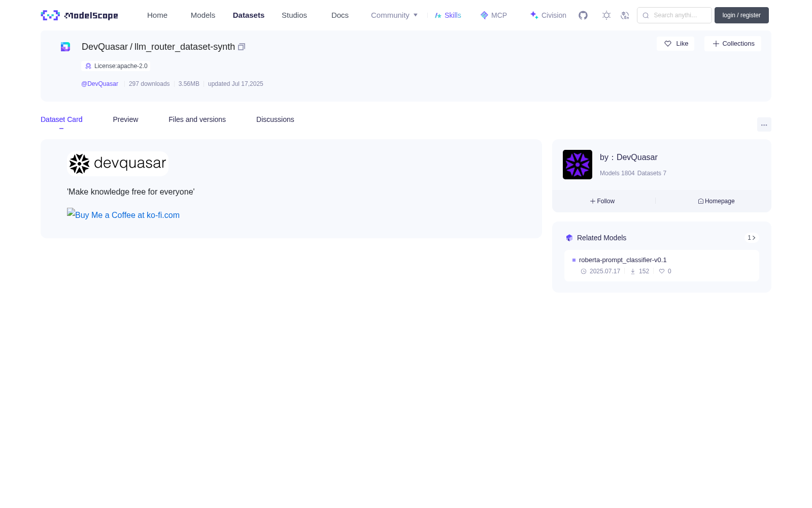Viewport: 812px width, 508px height.
Task: Go to the Home menu item
Action: coord(157,15)
